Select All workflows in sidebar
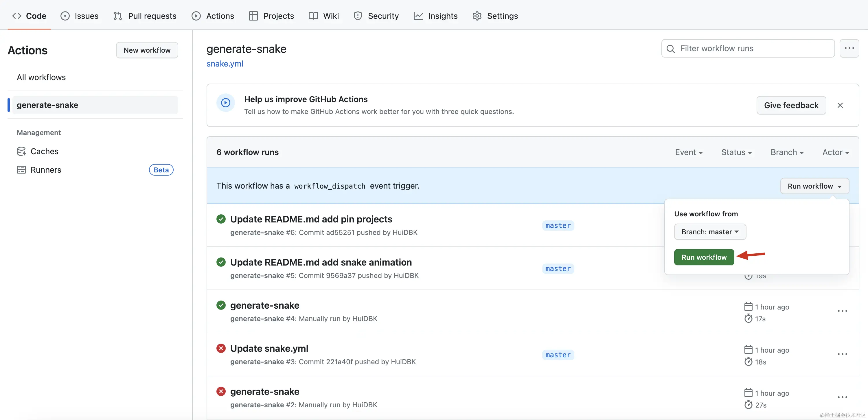This screenshot has height=420, width=868. pos(41,77)
